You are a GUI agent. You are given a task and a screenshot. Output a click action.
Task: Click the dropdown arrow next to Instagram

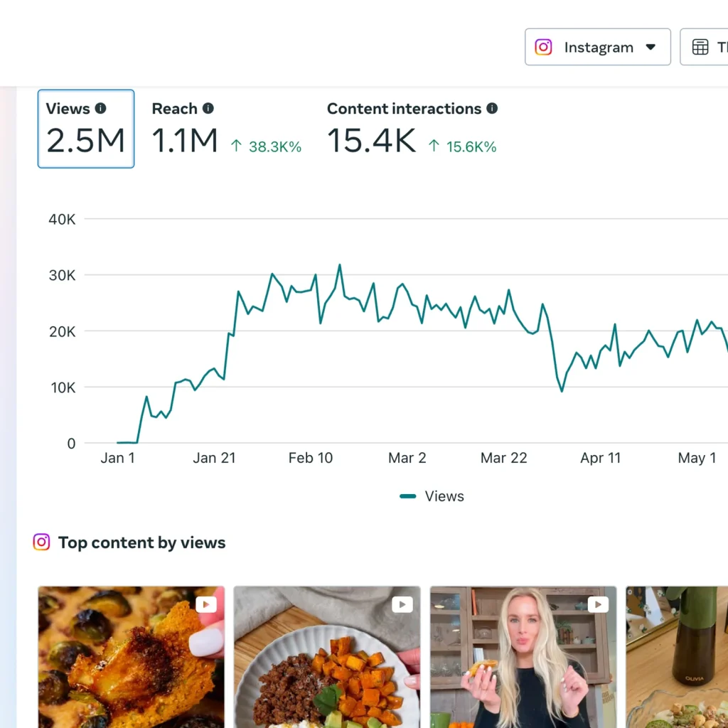click(x=651, y=47)
